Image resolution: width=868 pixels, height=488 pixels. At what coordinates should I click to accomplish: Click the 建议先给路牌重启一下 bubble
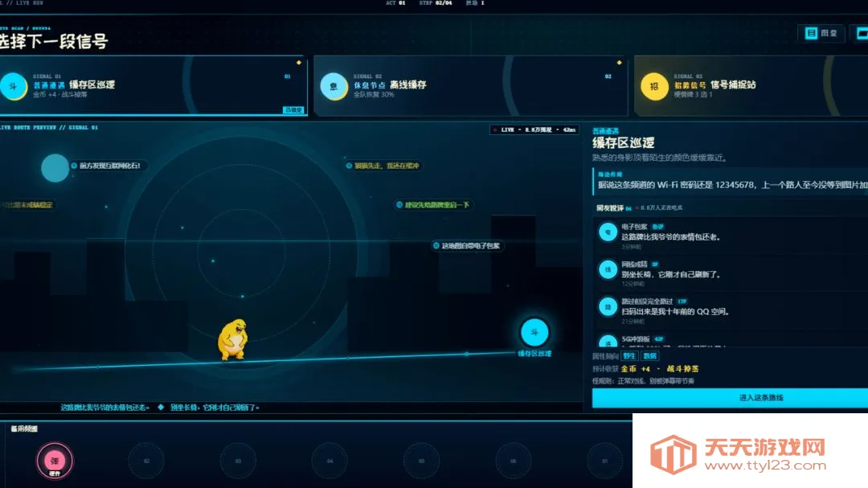[x=435, y=205]
